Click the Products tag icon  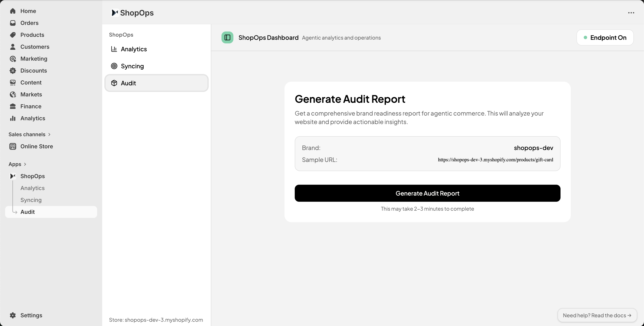tap(13, 35)
